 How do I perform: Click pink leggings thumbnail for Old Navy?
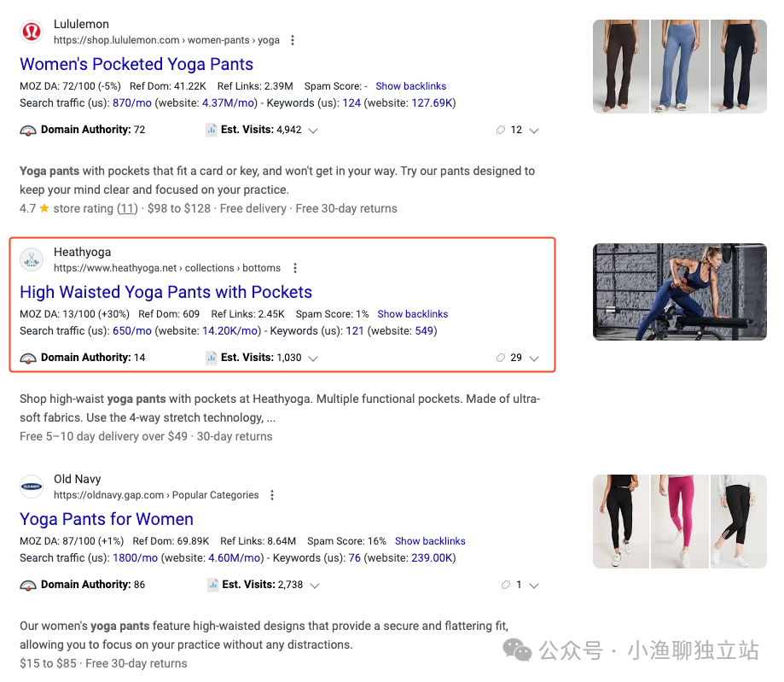[680, 522]
